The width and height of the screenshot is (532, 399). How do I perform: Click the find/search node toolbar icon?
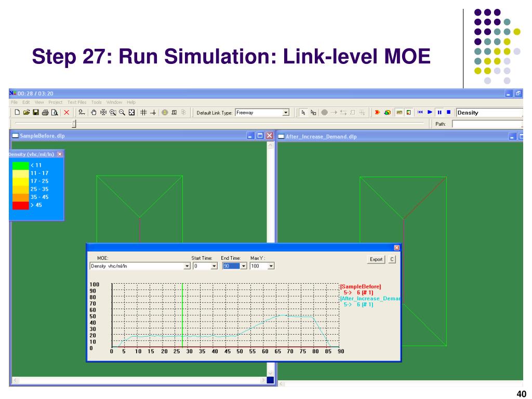tap(82, 112)
